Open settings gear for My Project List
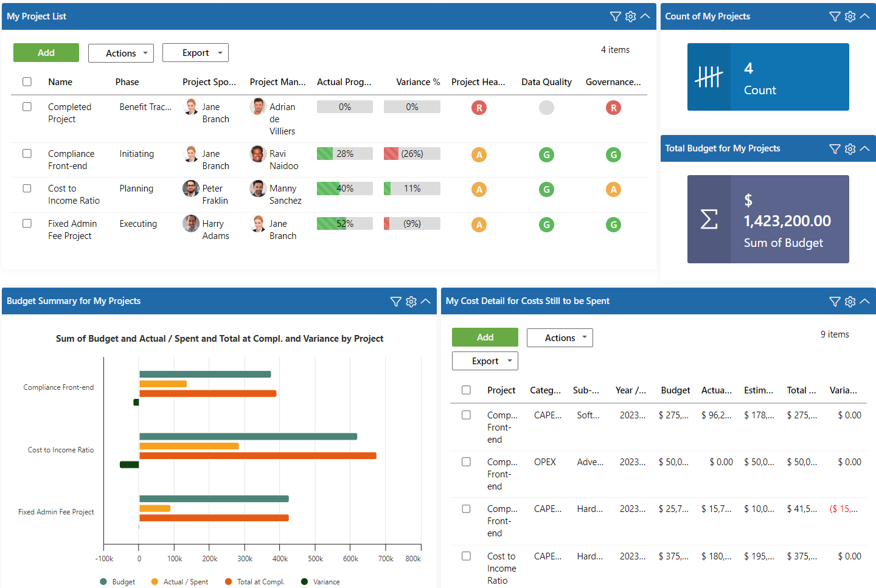Screen dimensions: 876x588 630,16
